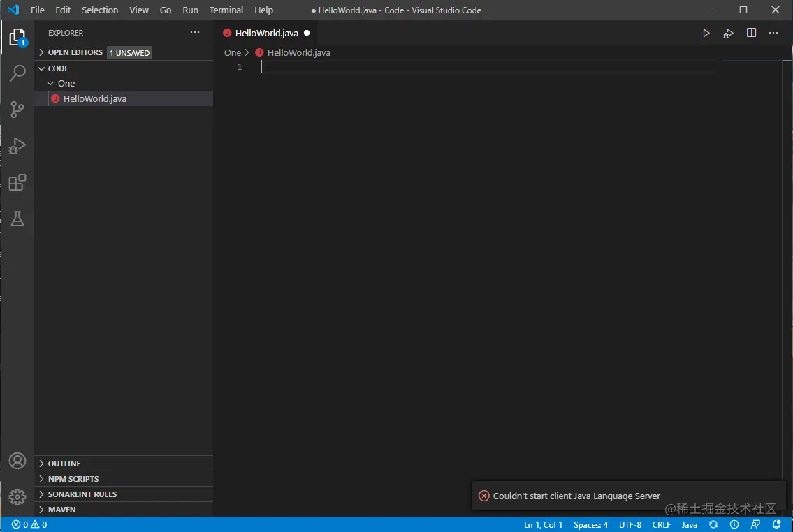Open the Search view icon
This screenshot has height=532, width=793.
pyautogui.click(x=17, y=73)
